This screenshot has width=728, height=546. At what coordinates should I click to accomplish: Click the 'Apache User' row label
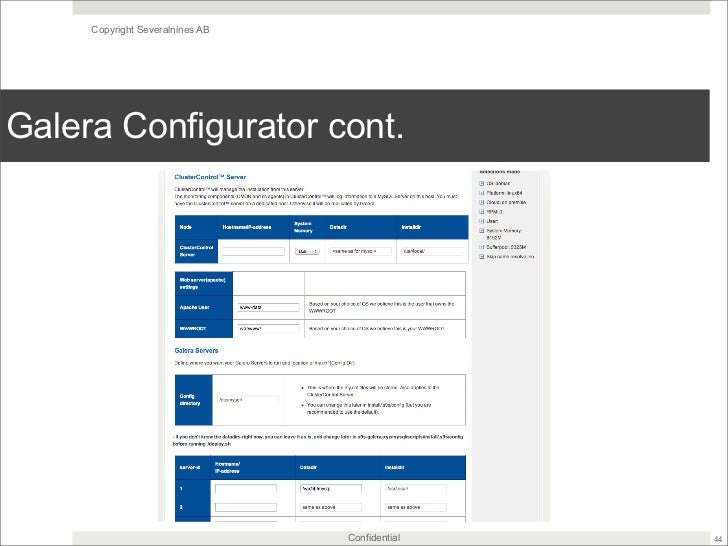click(x=194, y=307)
